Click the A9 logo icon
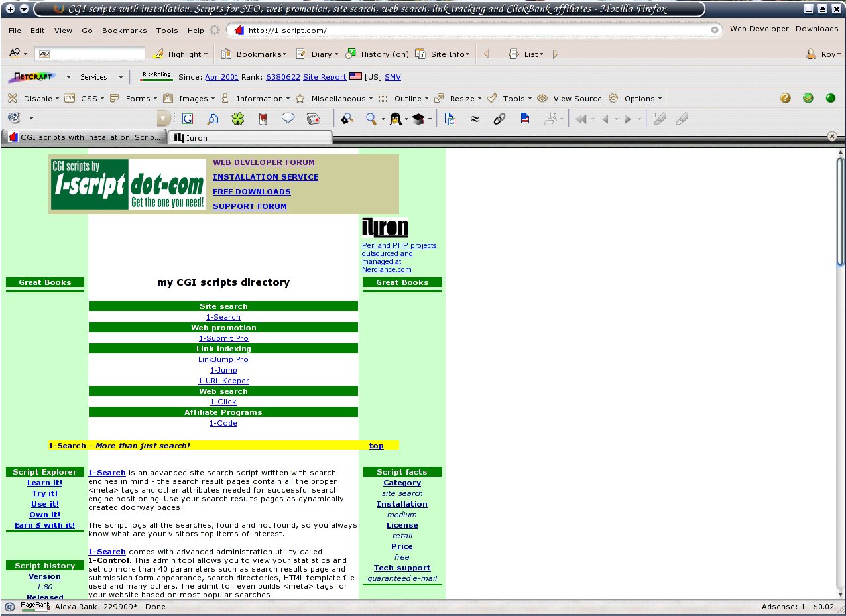Screen dimensions: 846x616 tap(14, 54)
